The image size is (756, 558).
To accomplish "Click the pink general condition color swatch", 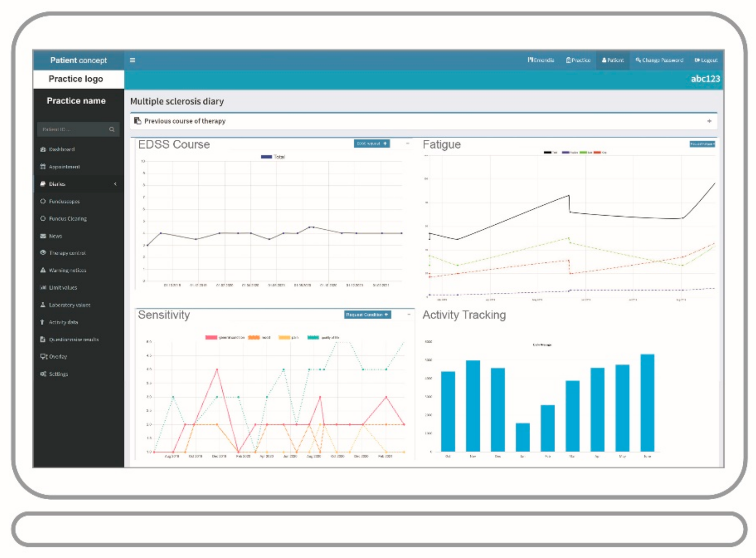I will tap(211, 338).
